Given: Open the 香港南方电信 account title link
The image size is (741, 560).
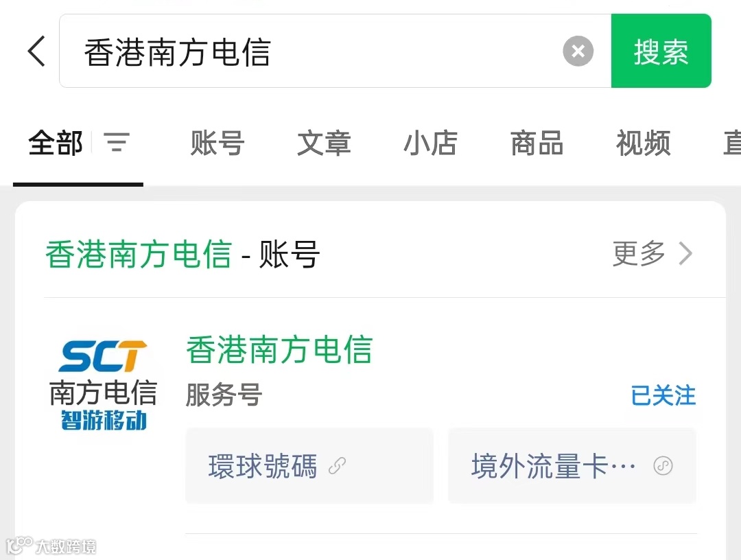Looking at the screenshot, I should (279, 350).
